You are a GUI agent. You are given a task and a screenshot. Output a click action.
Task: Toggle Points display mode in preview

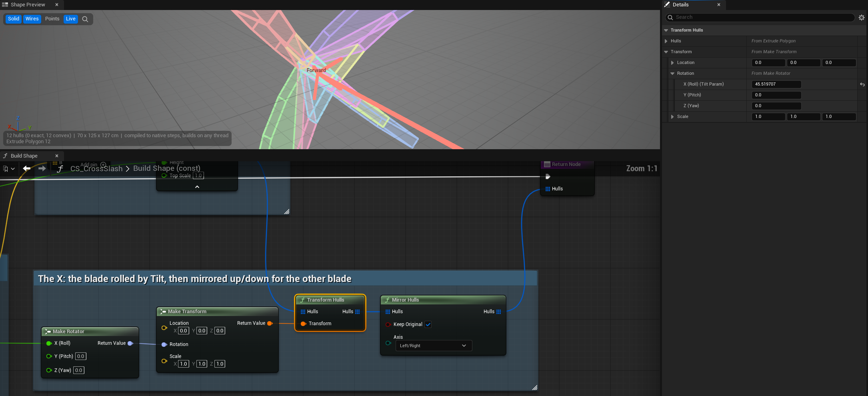click(52, 19)
